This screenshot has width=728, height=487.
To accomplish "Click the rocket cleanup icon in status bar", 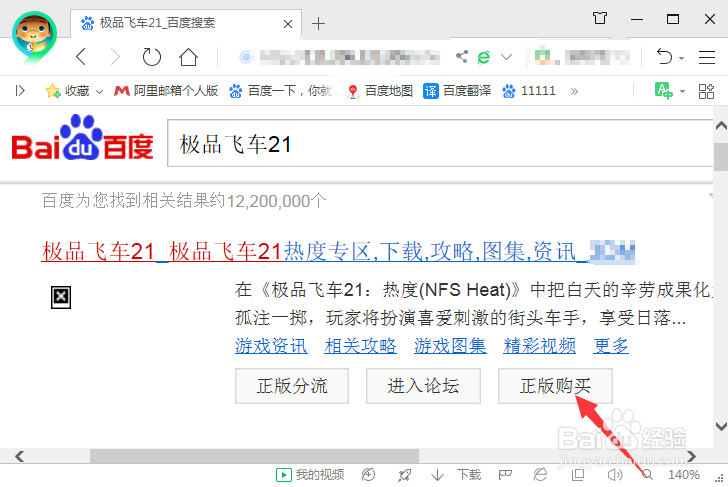I will 404,474.
